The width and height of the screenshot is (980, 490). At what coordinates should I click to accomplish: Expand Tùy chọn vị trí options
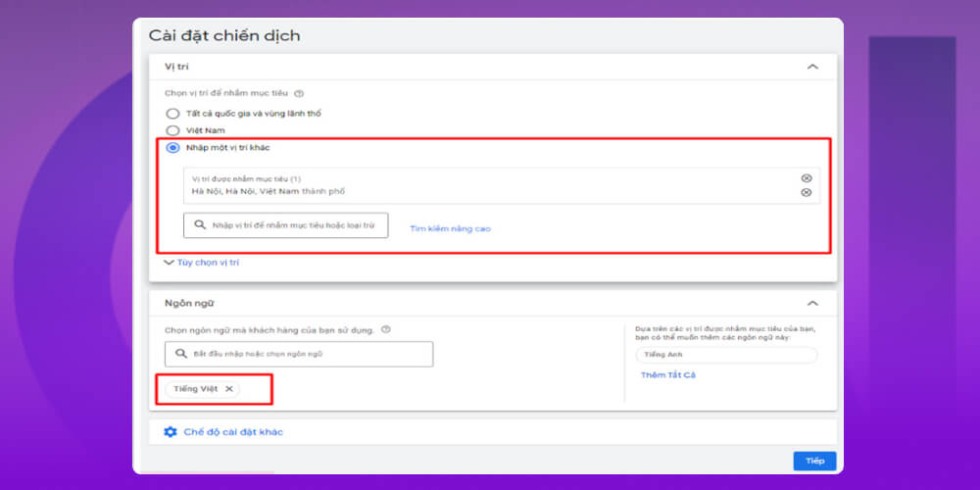[x=203, y=263]
